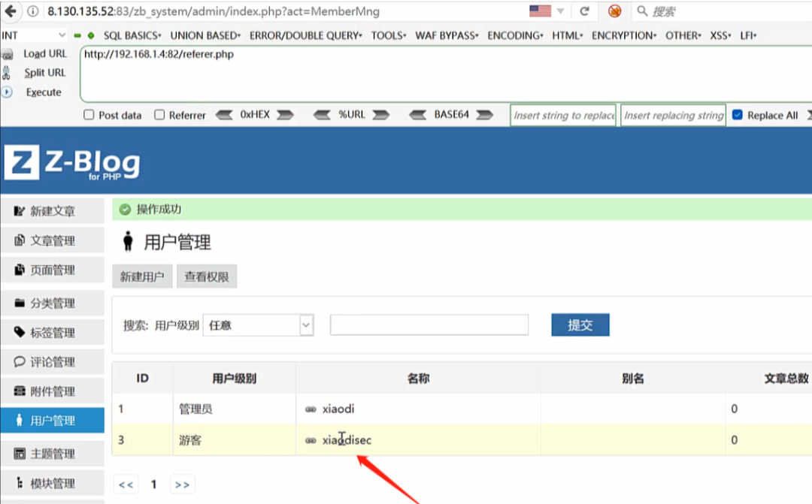Open the TOOLS menu

(389, 36)
